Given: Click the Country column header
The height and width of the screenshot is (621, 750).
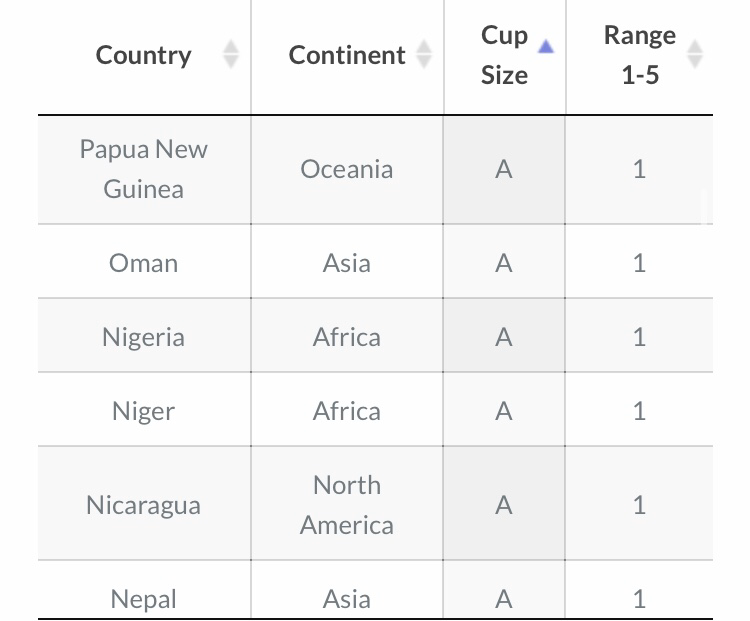Looking at the screenshot, I should pyautogui.click(x=143, y=55).
